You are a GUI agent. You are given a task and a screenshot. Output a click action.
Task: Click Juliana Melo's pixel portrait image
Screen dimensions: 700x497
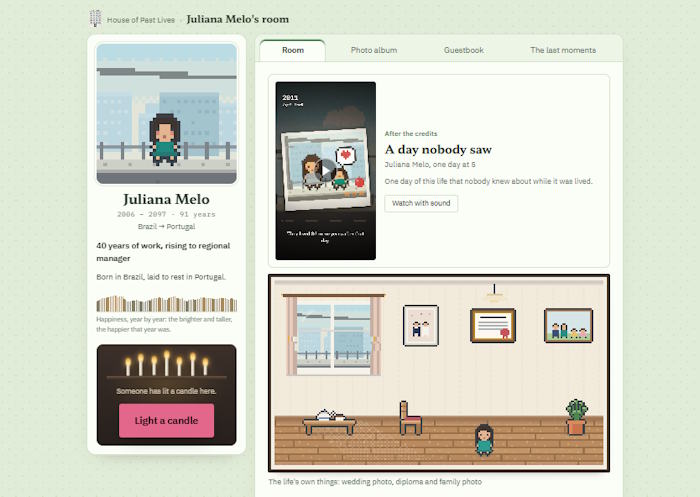pyautogui.click(x=167, y=113)
